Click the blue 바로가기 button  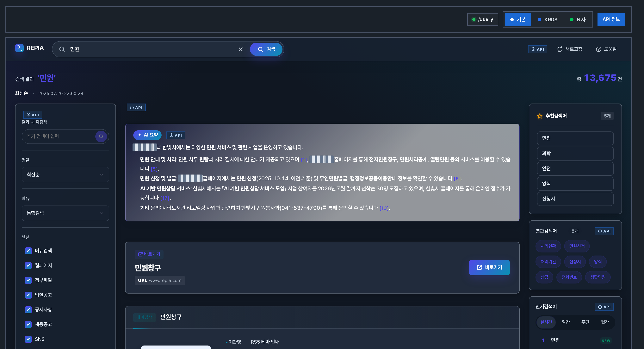(x=489, y=267)
